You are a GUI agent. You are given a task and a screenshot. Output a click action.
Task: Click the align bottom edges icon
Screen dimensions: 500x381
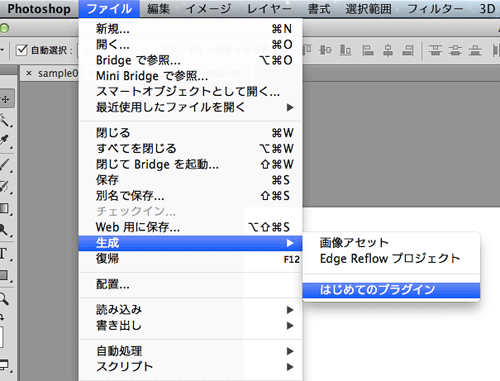(346, 50)
